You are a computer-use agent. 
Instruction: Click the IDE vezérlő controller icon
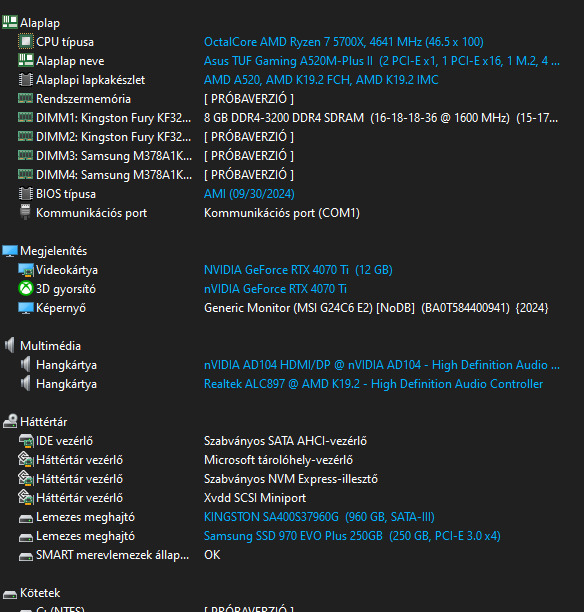pos(26,441)
